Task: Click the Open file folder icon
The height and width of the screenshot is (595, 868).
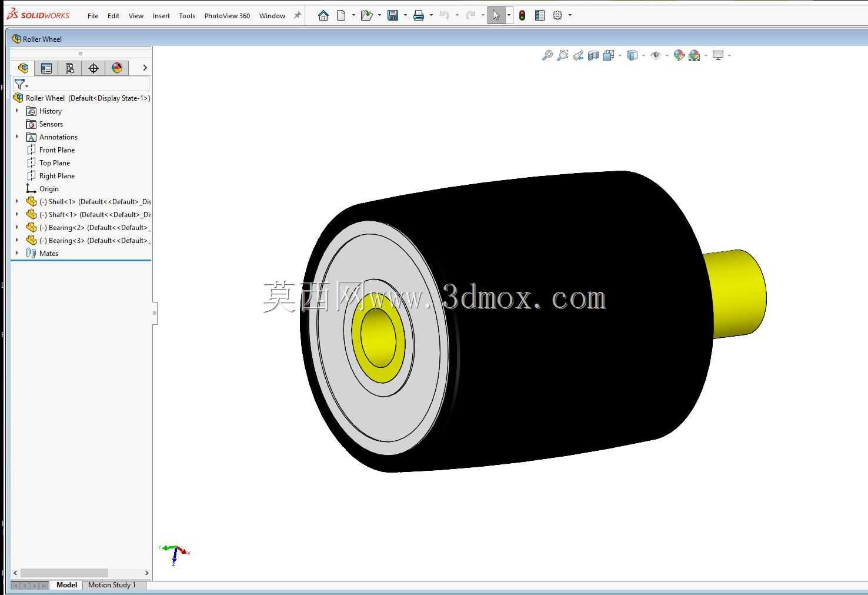Action: click(x=367, y=15)
